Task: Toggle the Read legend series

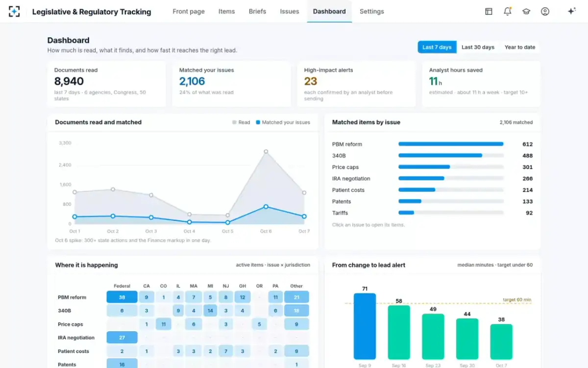Action: pyautogui.click(x=241, y=122)
